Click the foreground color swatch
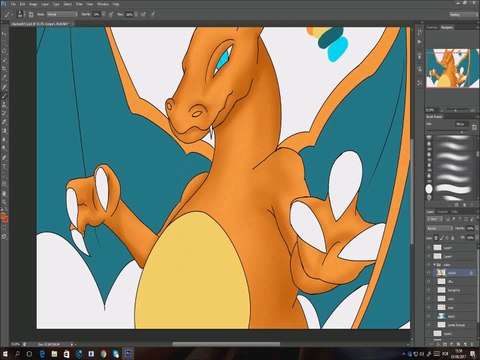Viewport: 480px width, 360px height. 3,217
